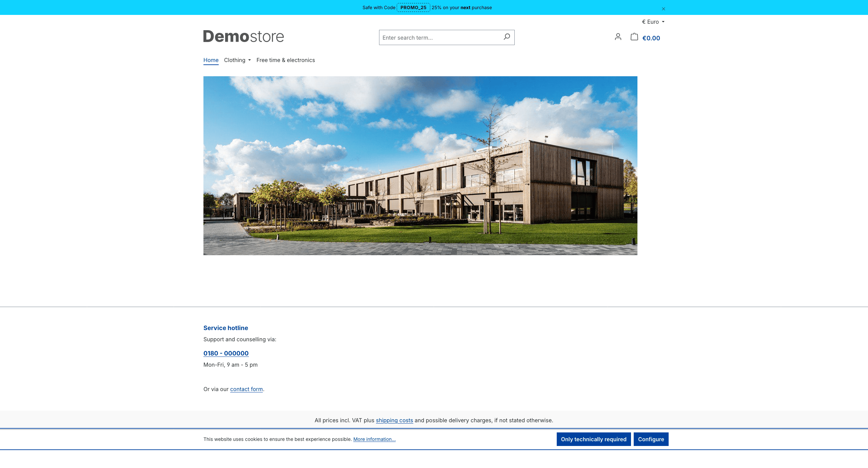Open the shipping costs link

[x=394, y=420]
